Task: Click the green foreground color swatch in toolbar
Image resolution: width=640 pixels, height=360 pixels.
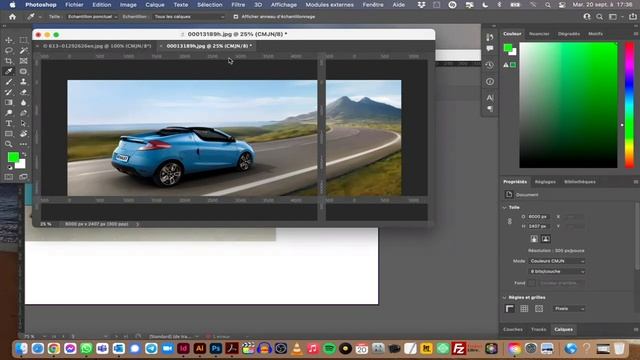Action: 13,157
